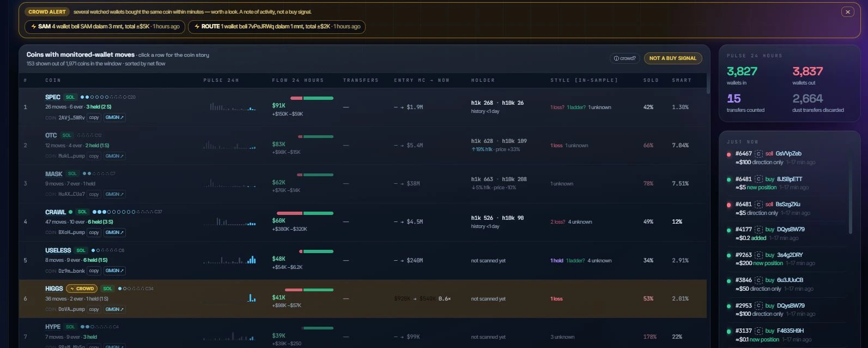
Task: Open the USELESS coin name link
Action: tap(58, 250)
